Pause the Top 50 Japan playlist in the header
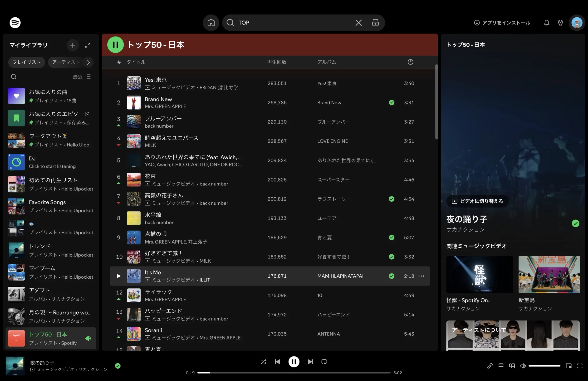The width and height of the screenshot is (588, 381). point(115,45)
